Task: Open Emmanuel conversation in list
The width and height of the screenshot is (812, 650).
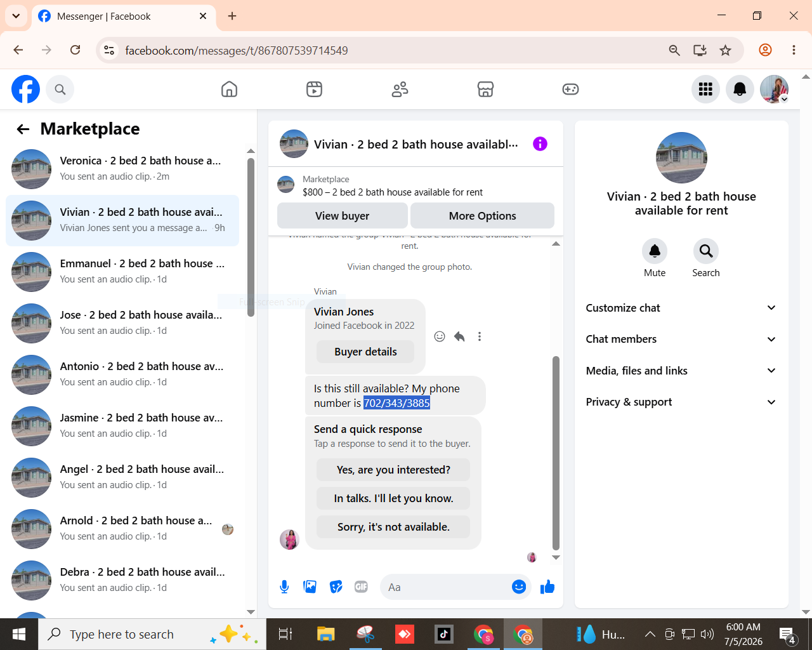Action: tap(122, 272)
